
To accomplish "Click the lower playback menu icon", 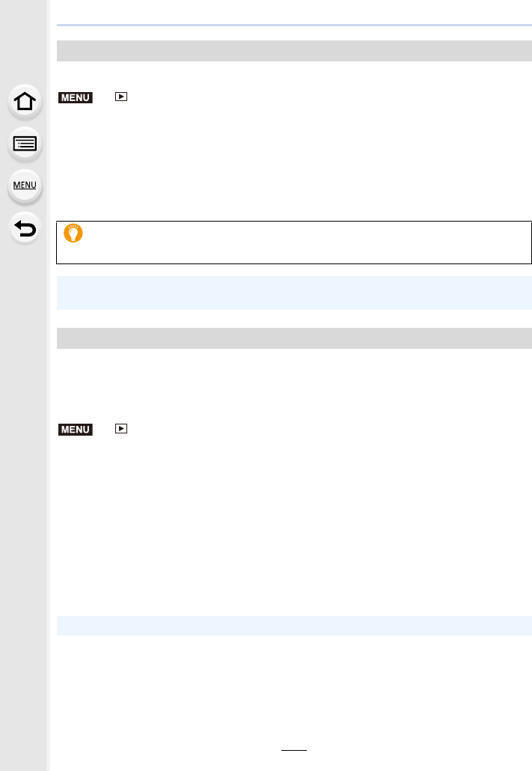I will [121, 429].
